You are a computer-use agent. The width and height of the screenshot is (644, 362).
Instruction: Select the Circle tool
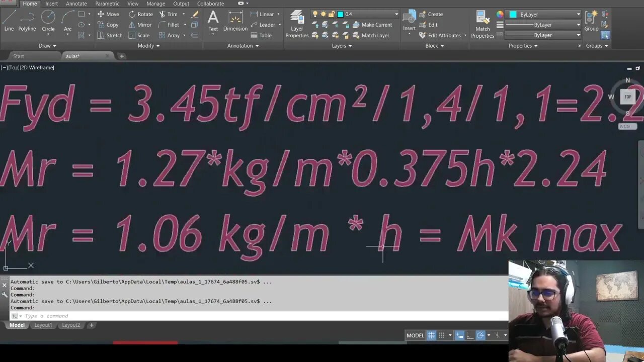pyautogui.click(x=48, y=22)
